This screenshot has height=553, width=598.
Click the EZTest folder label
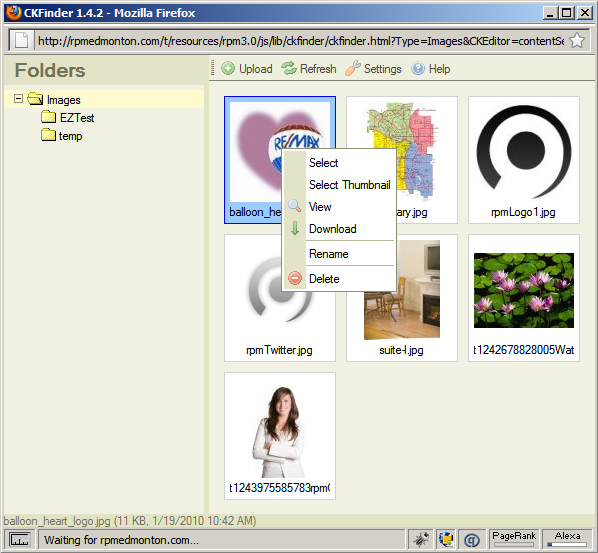(x=77, y=117)
